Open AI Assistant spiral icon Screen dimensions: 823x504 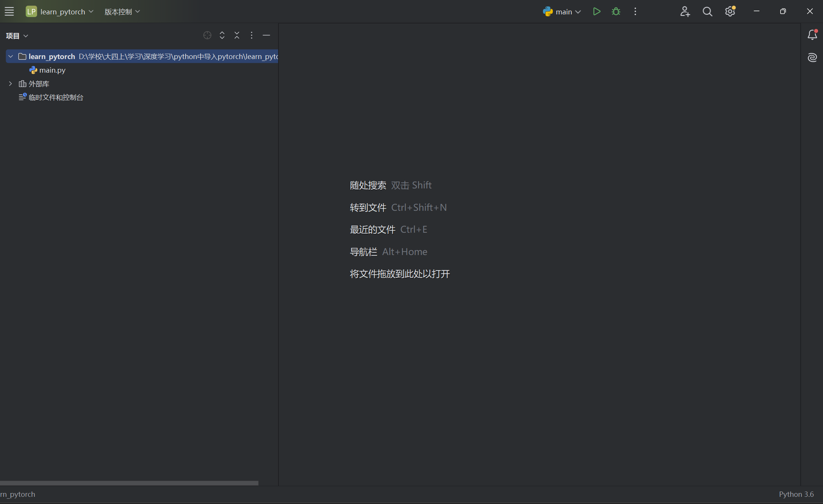tap(812, 58)
